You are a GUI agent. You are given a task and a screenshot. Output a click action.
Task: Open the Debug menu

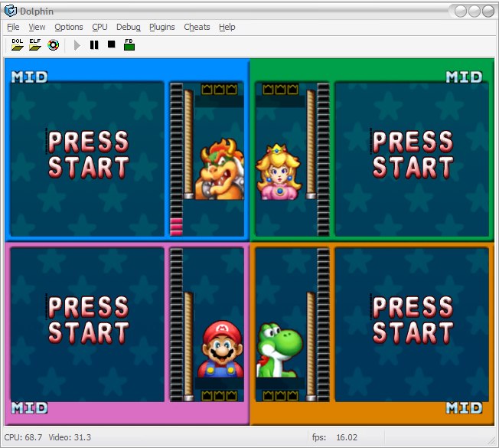click(x=129, y=27)
